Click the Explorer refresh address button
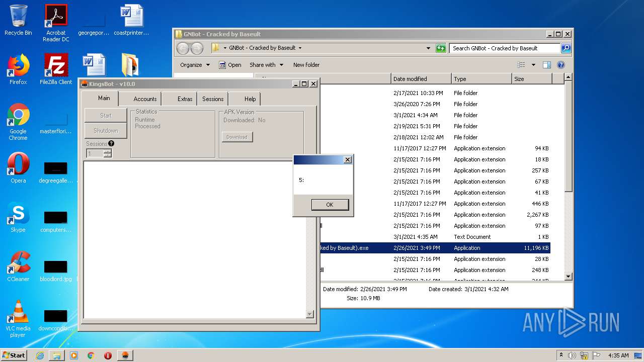Screen dimensions: 644x362 (x=441, y=48)
